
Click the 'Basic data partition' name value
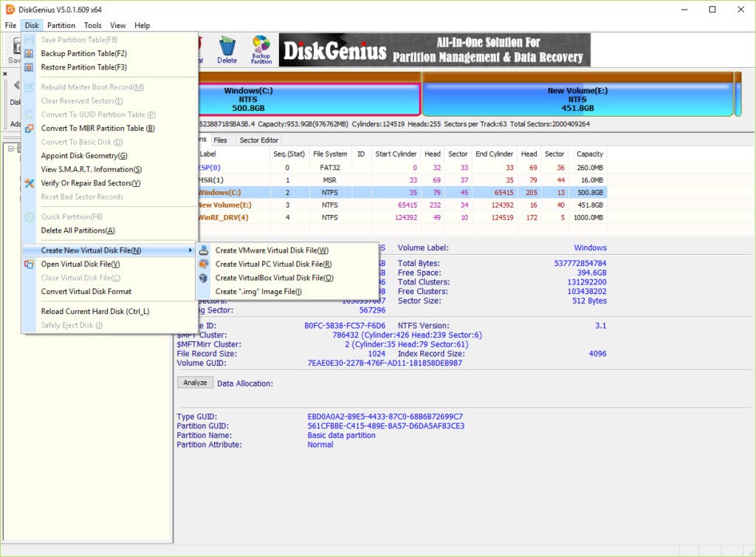(x=341, y=435)
